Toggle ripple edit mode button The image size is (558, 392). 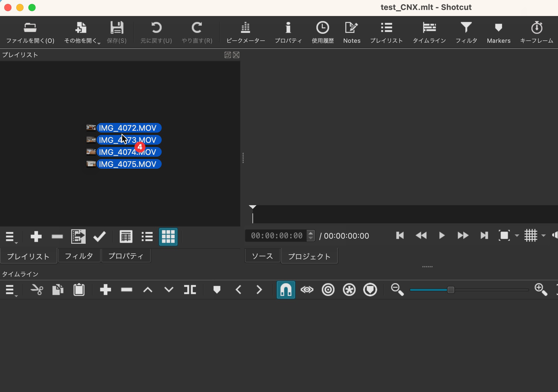328,290
